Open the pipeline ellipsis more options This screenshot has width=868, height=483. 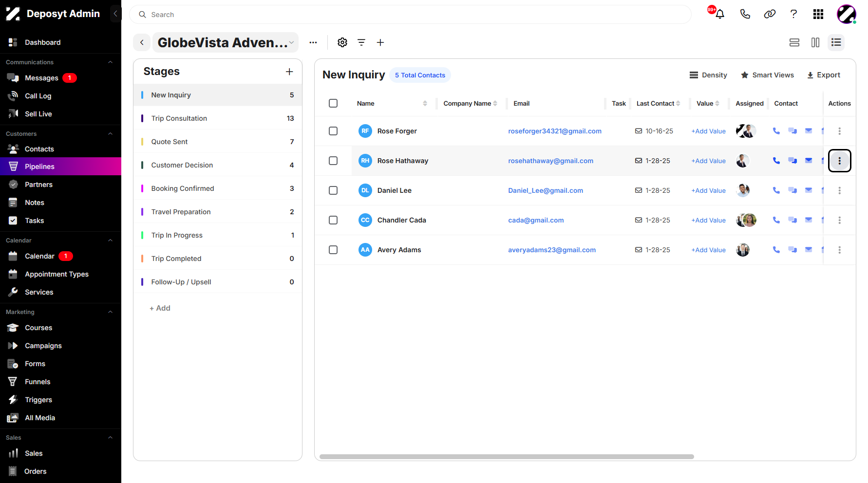(x=313, y=42)
